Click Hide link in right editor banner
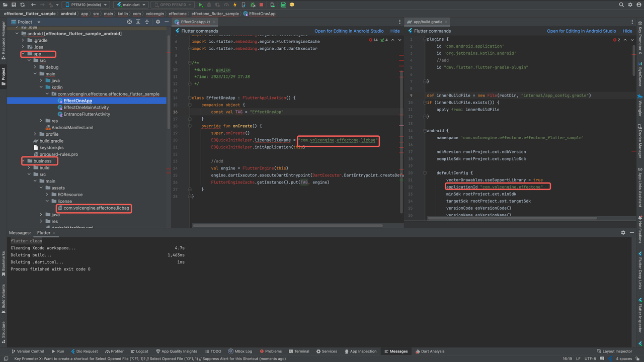 pos(627,31)
